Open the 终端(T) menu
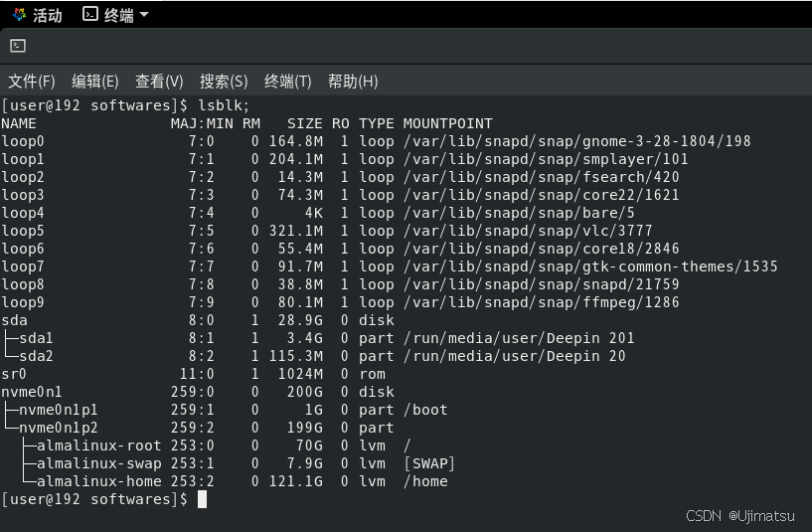812x532 pixels. (x=288, y=82)
